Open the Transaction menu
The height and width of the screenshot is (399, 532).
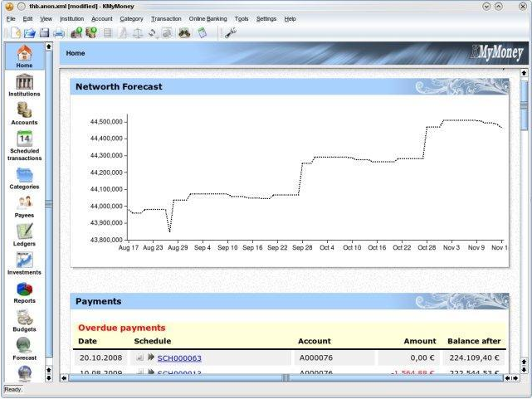pos(166,18)
